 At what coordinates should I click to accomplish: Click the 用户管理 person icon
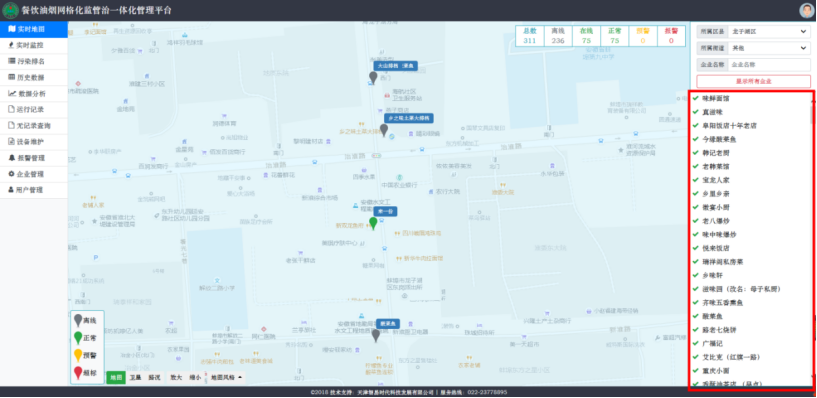(11, 190)
